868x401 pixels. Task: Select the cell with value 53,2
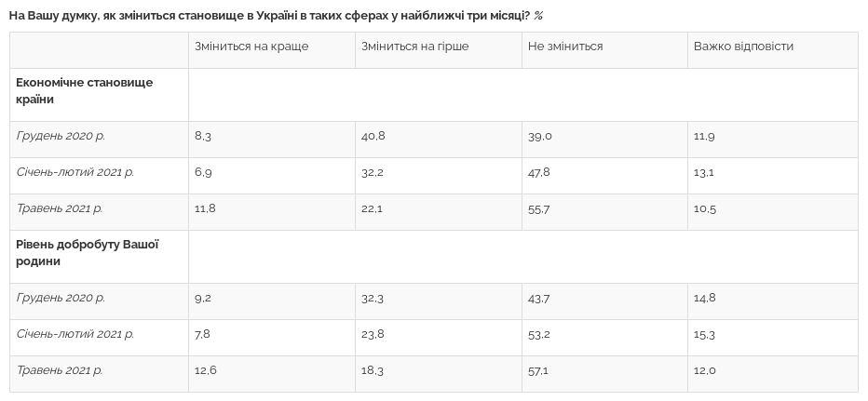539,334
